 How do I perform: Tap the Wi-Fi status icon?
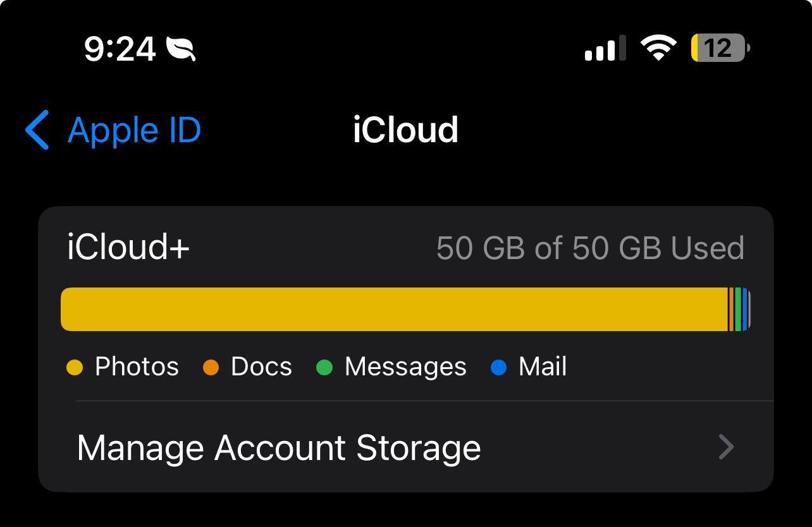click(658, 49)
